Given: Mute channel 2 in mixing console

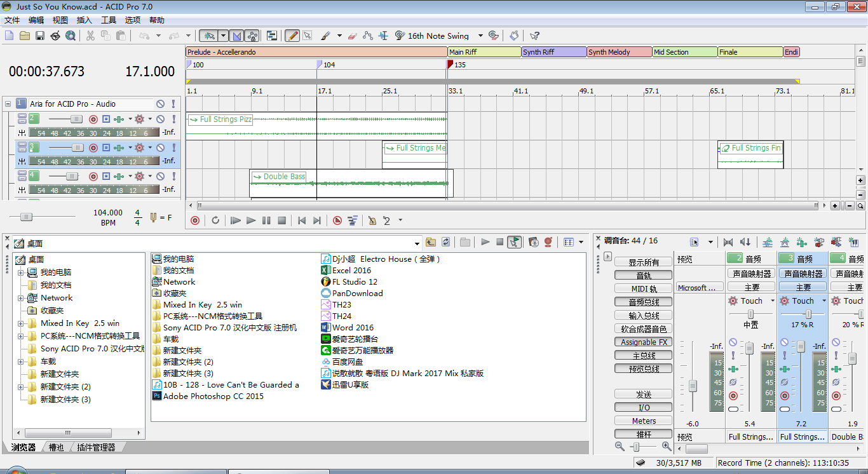Looking at the screenshot, I should tap(733, 342).
